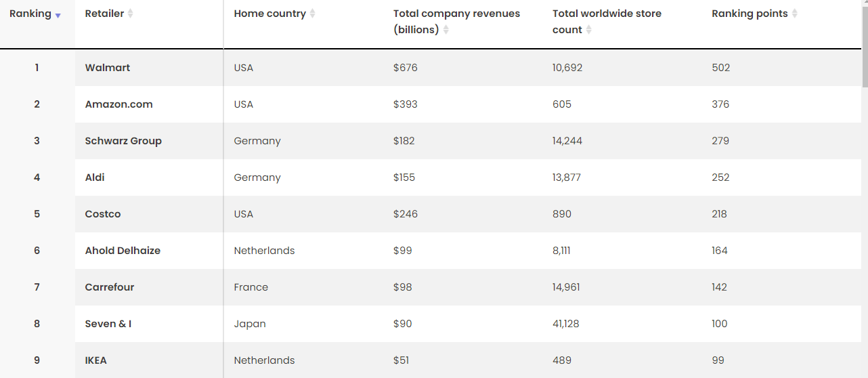Screen dimensions: 868x378
Task: Select the Ahold Delhaize retailer entry
Action: point(123,251)
